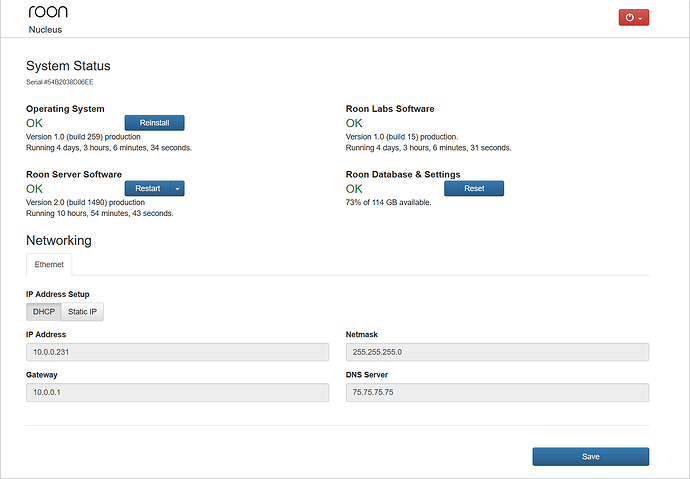
Task: Open the red power menu button
Action: point(634,18)
